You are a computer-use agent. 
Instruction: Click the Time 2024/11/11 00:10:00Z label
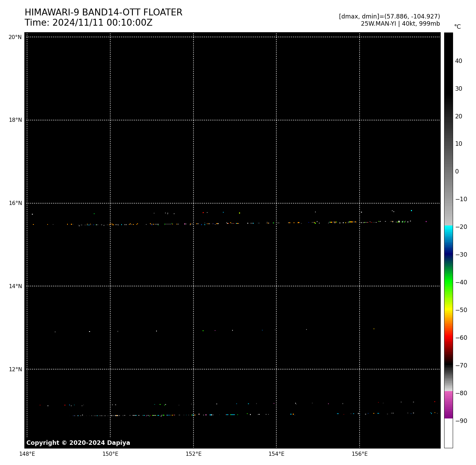[88, 23]
